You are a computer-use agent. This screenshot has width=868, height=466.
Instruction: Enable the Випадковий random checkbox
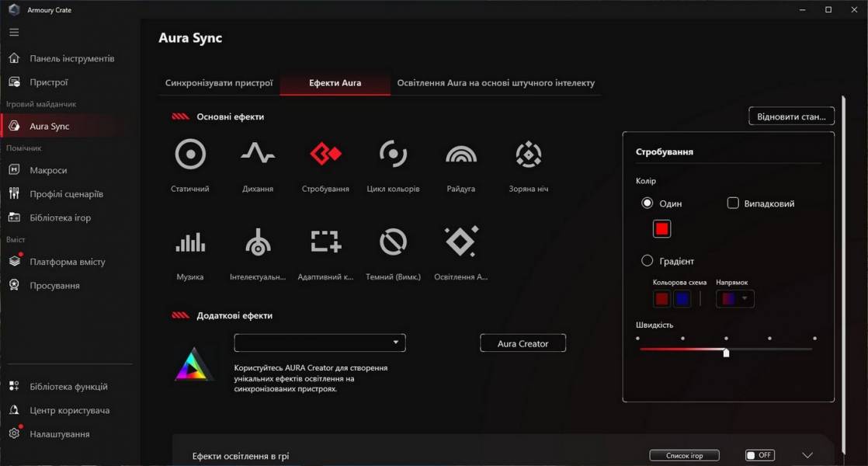pos(732,203)
